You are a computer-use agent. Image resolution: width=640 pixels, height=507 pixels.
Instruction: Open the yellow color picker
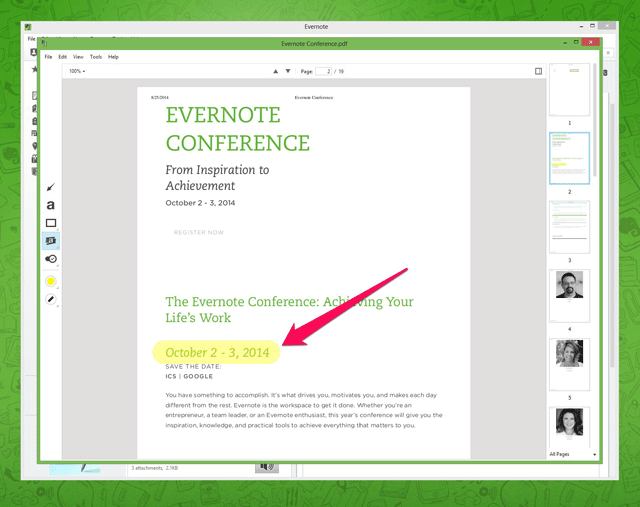[51, 281]
